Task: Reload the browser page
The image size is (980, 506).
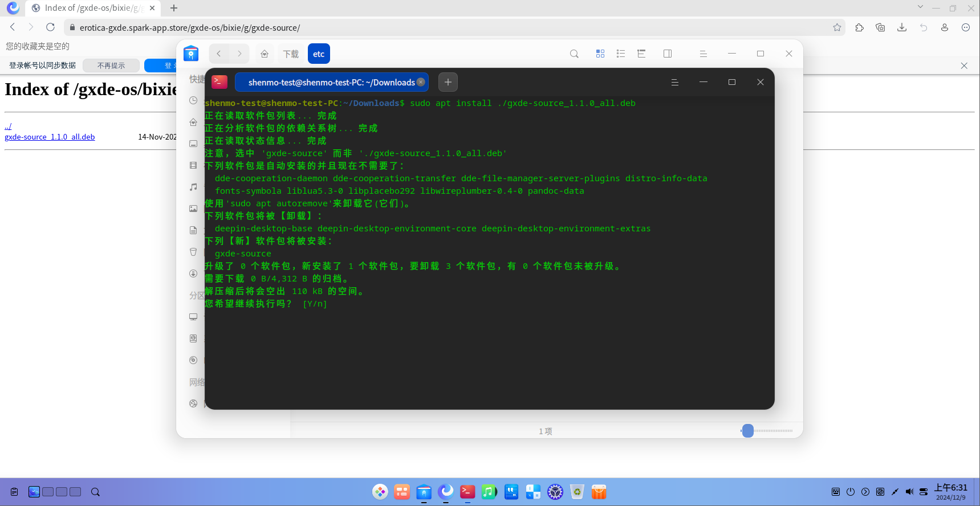Action: 50,27
